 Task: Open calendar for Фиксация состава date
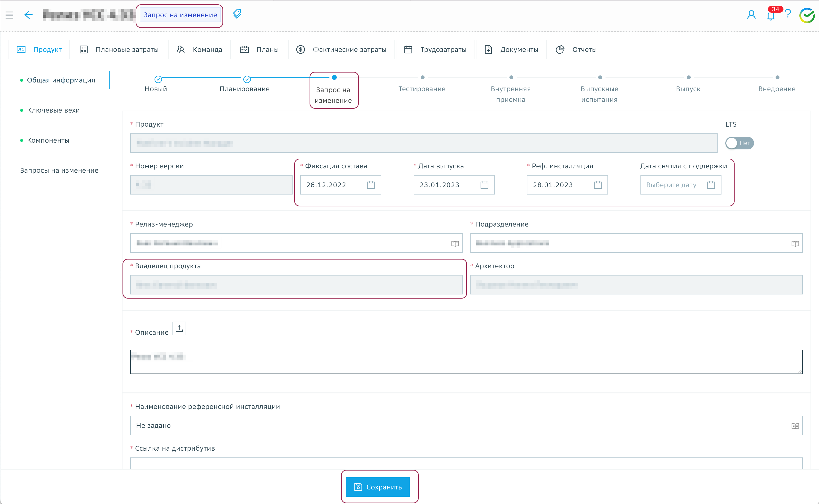(x=371, y=185)
